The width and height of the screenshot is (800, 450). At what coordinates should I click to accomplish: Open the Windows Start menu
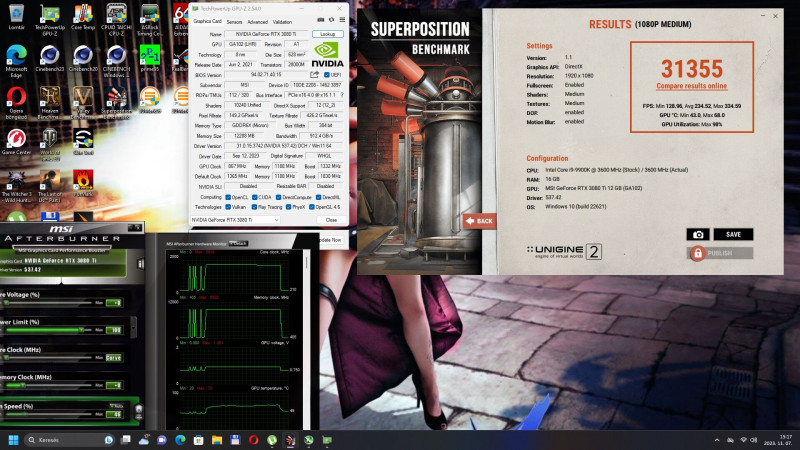tap(13, 440)
